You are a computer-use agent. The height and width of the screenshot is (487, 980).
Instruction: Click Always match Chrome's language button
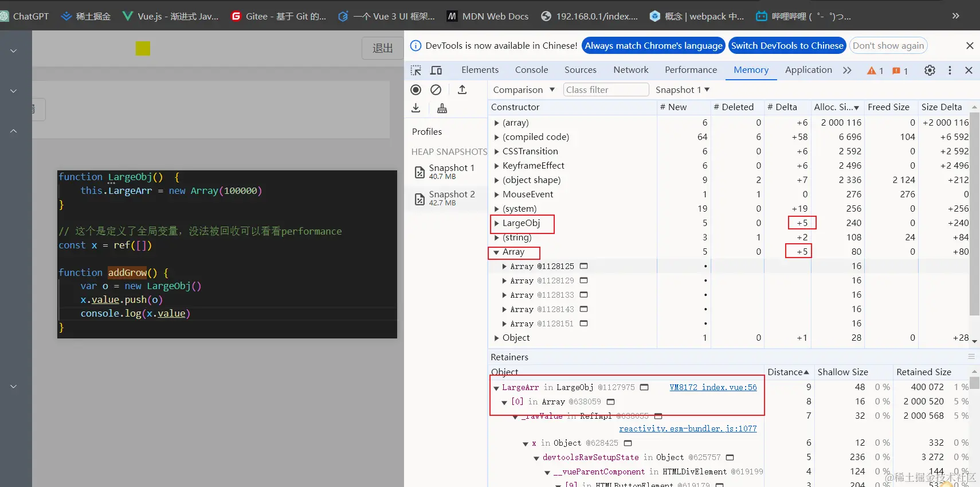[654, 45]
